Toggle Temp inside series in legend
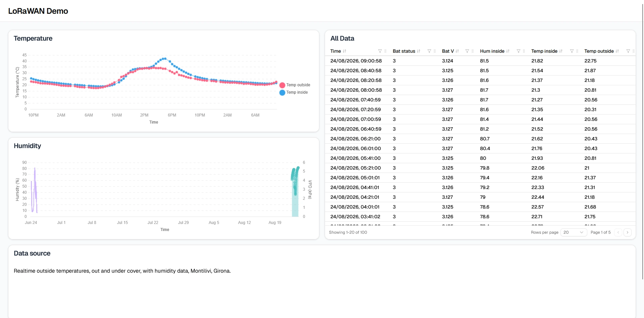The width and height of the screenshot is (644, 318). point(293,92)
